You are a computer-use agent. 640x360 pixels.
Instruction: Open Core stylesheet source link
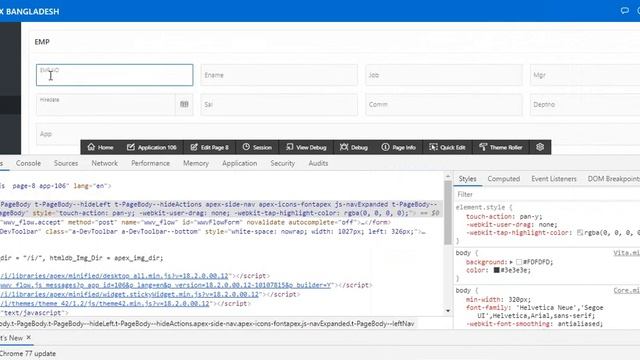[627, 291]
